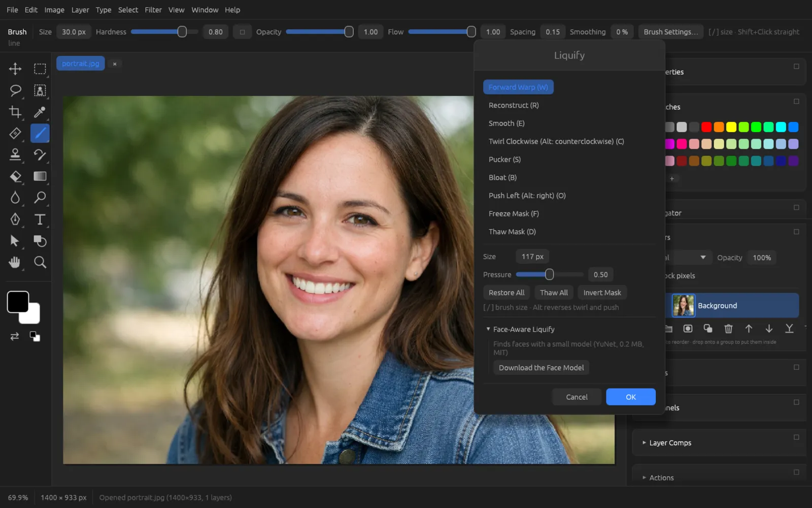Open the File menu
This screenshot has height=508, width=812.
click(12, 10)
